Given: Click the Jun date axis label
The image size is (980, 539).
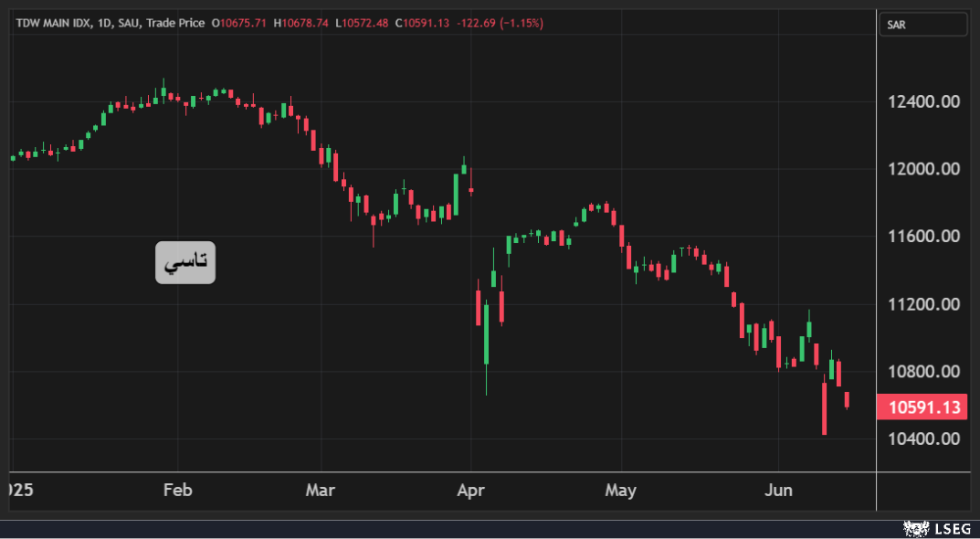Looking at the screenshot, I should [x=779, y=491].
